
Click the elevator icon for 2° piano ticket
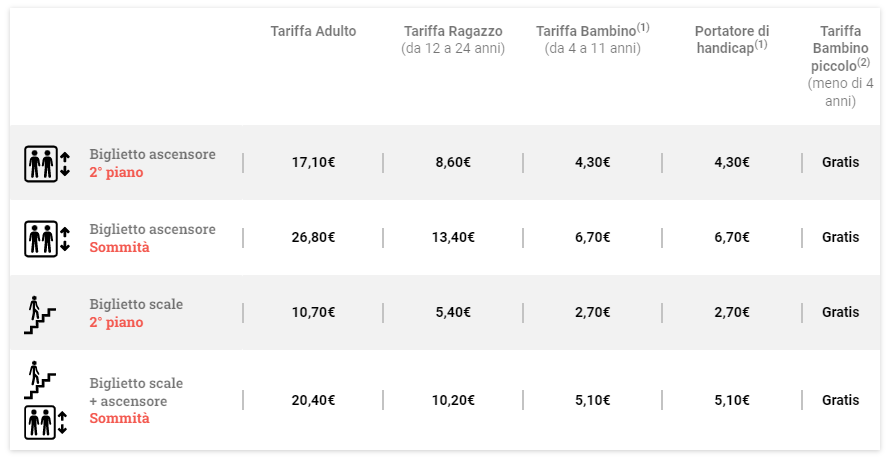46,163
